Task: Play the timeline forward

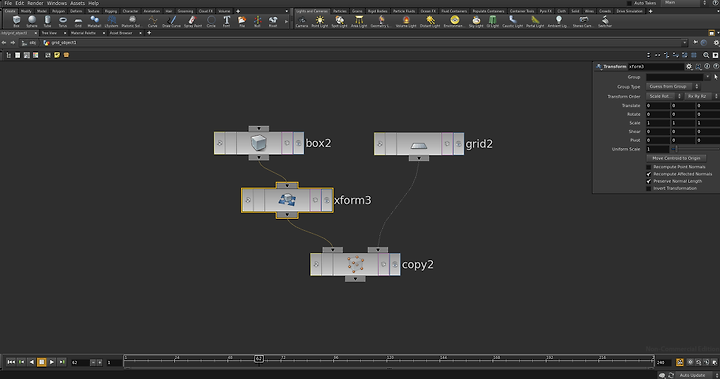Action: [51, 362]
